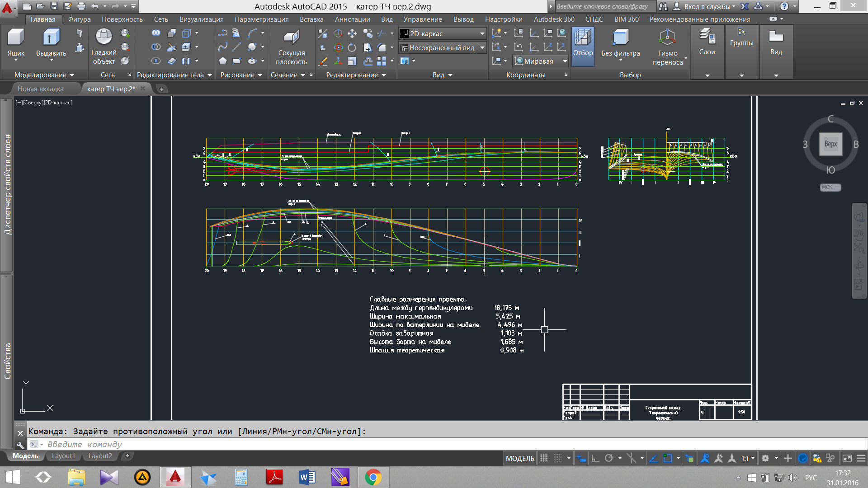
Task: Add new drawing tab with plus button
Action: (161, 89)
